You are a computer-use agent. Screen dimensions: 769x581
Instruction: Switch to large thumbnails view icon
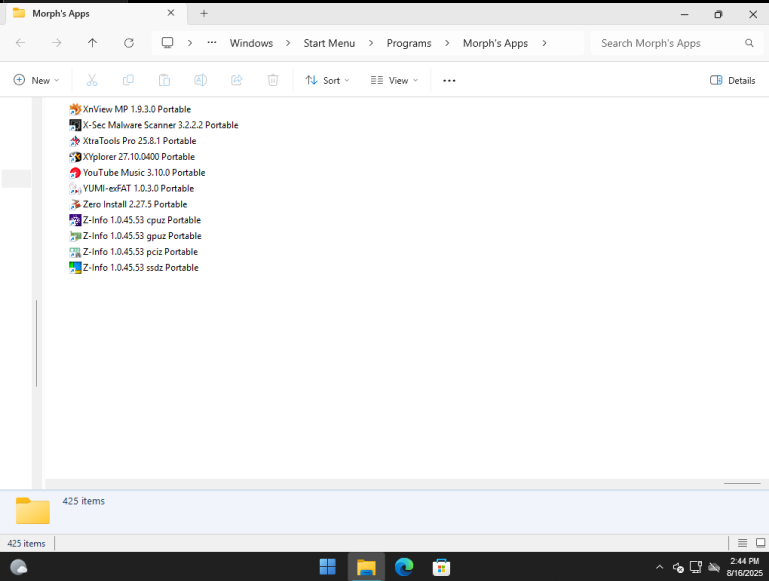761,543
